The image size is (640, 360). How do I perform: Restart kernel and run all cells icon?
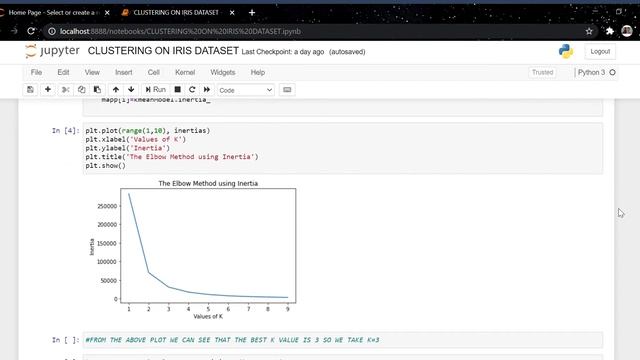coord(207,89)
